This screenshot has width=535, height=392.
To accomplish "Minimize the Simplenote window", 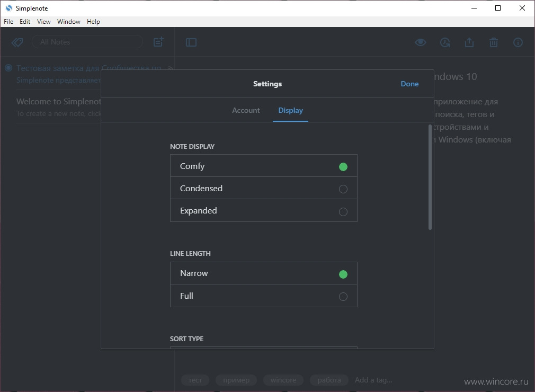I will pos(474,8).
